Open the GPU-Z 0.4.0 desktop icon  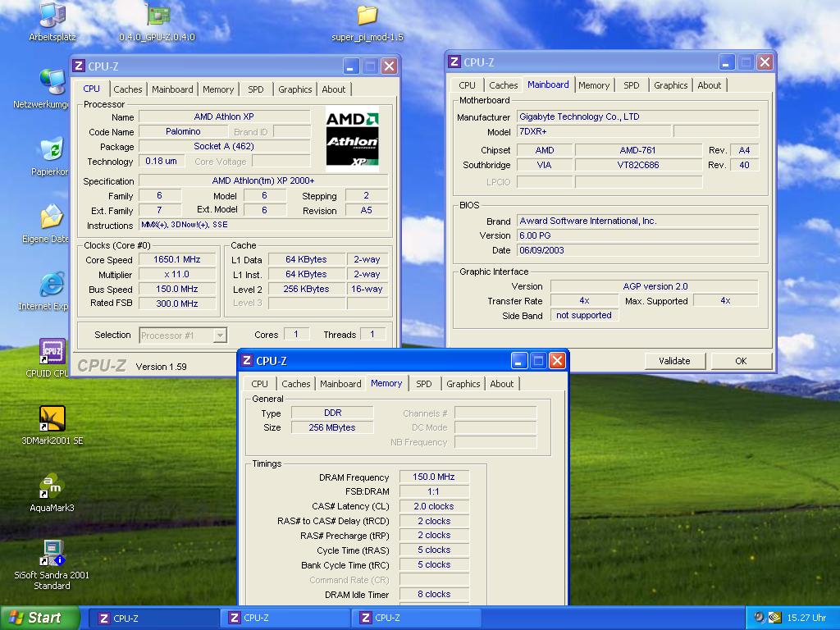157,16
